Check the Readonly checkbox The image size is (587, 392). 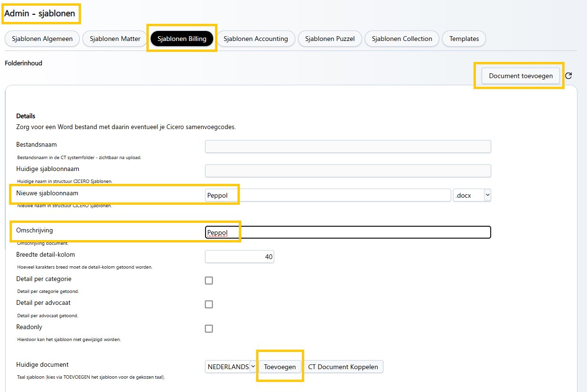[208, 329]
